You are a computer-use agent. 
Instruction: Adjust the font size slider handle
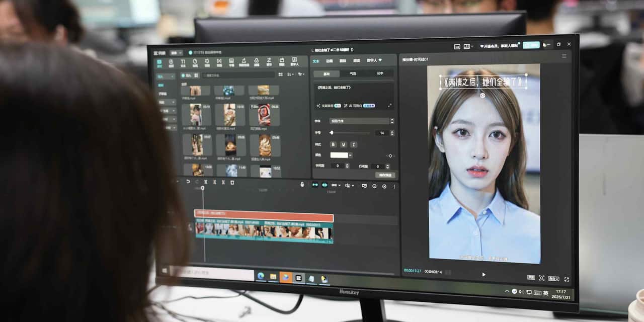click(x=332, y=133)
